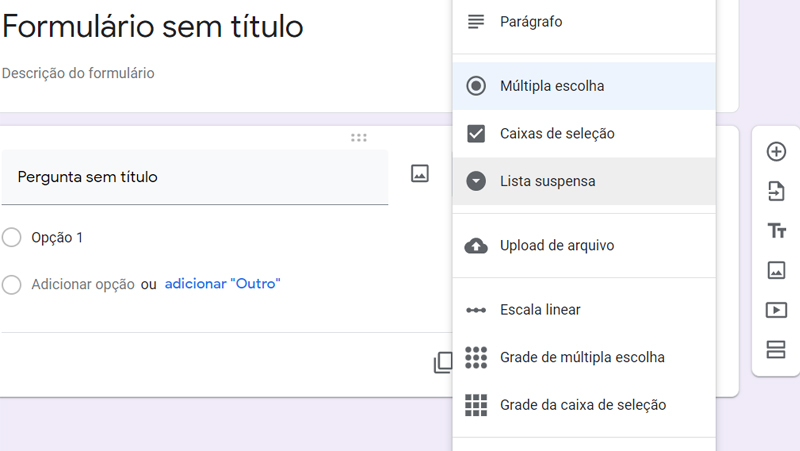This screenshot has width=800, height=451.
Task: Click the Grade da caixa de seleção grid icon
Action: [476, 405]
